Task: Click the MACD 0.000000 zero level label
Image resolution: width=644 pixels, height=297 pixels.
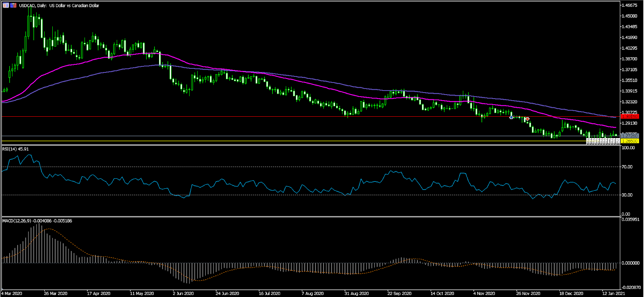Action: (x=631, y=263)
